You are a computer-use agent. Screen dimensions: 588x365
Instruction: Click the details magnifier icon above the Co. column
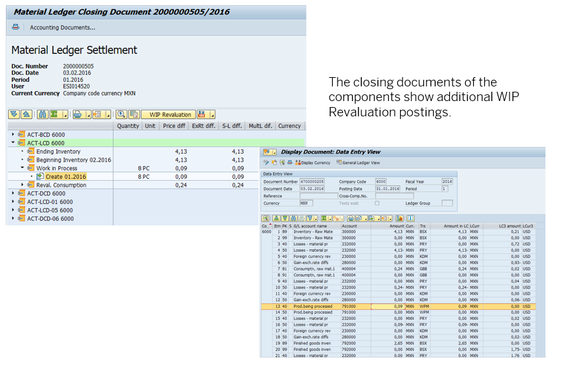pos(266,218)
